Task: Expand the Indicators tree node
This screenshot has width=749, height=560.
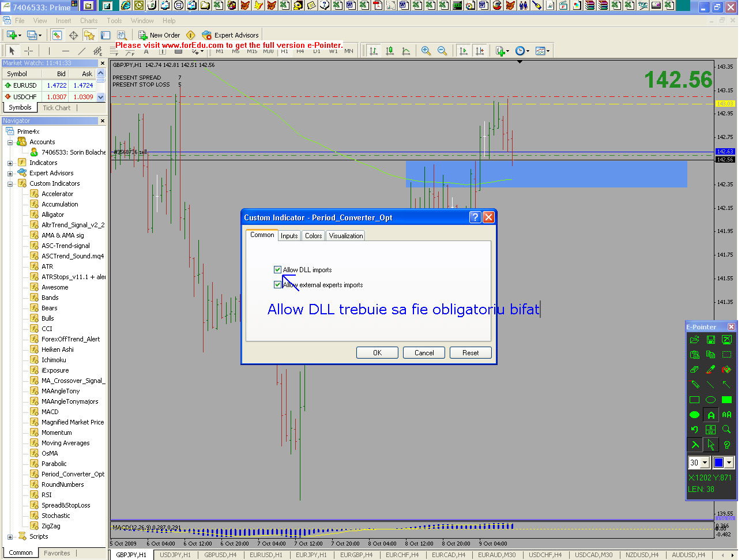Action: pos(10,163)
